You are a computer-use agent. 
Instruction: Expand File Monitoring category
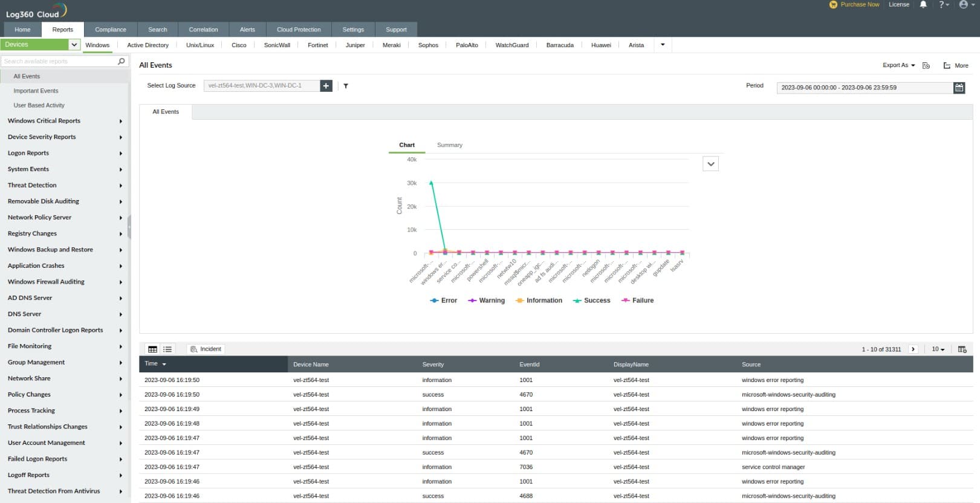[65, 346]
